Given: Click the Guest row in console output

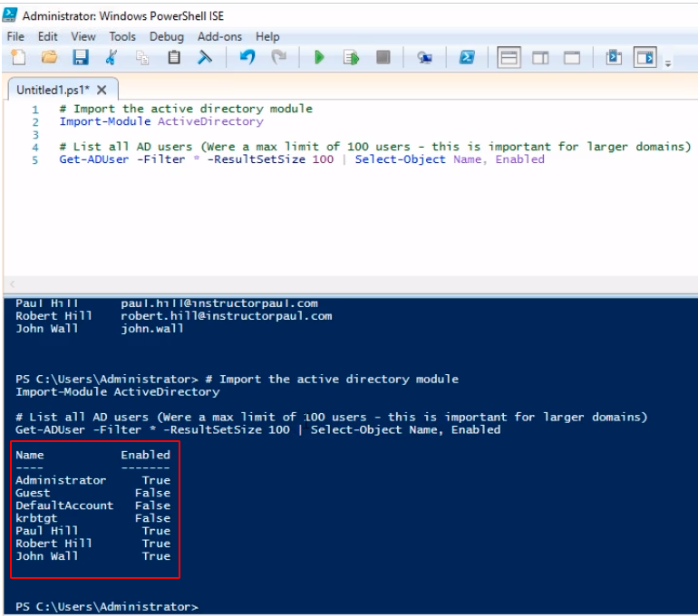Looking at the screenshot, I should point(93,493).
